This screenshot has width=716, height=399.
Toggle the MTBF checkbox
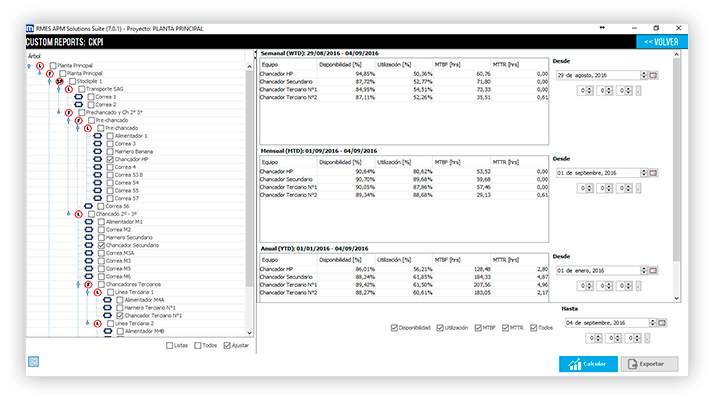tap(478, 328)
